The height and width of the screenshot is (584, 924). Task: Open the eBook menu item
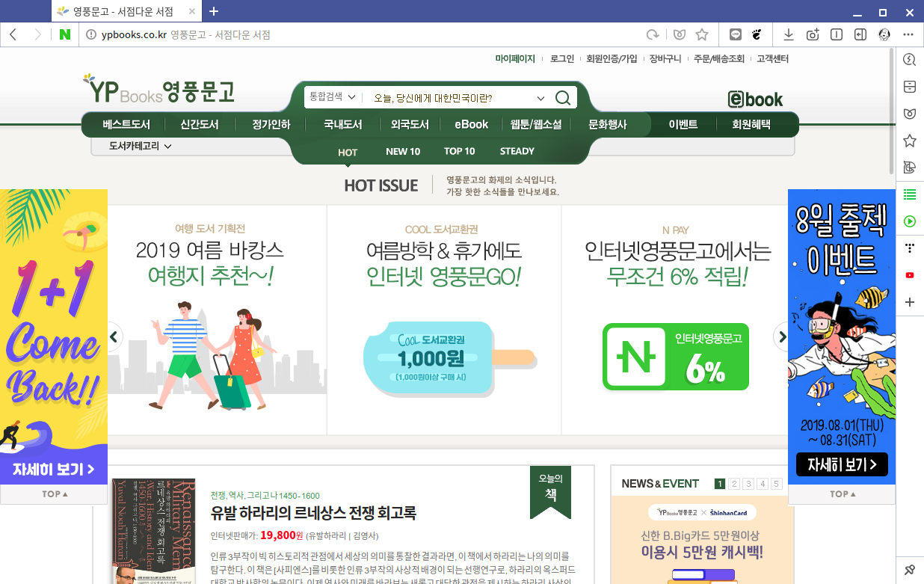coord(472,125)
